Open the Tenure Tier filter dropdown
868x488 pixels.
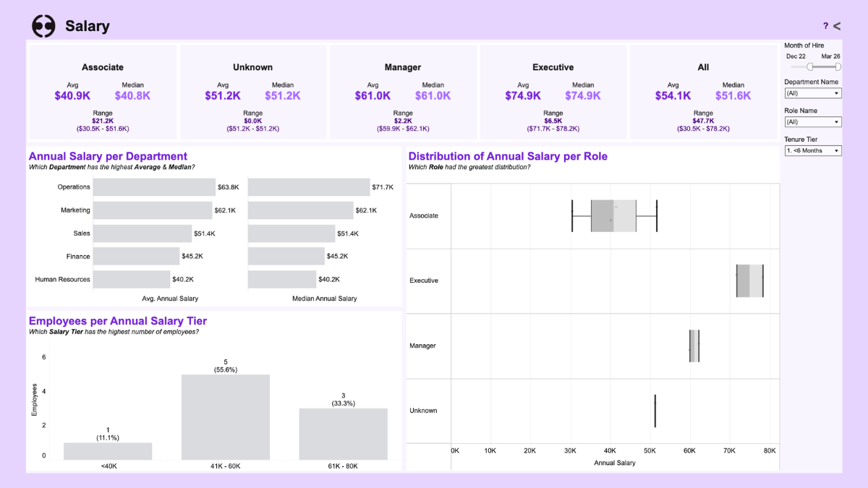click(x=813, y=150)
